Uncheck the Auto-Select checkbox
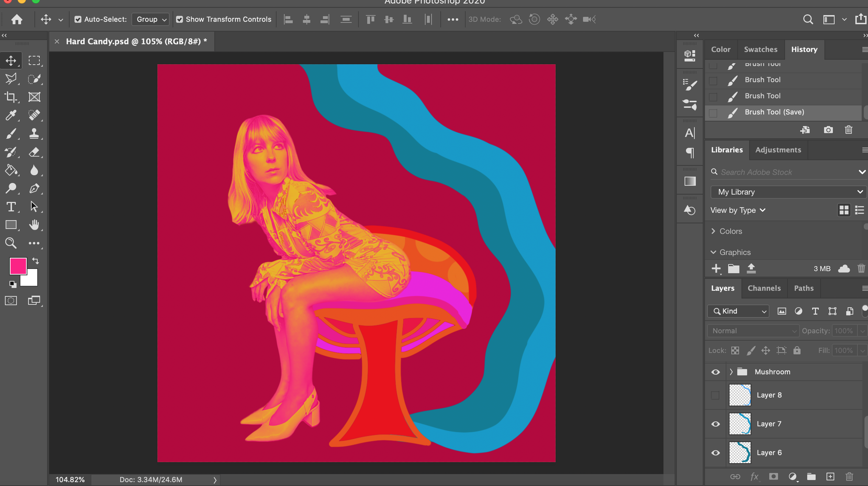 [78, 19]
